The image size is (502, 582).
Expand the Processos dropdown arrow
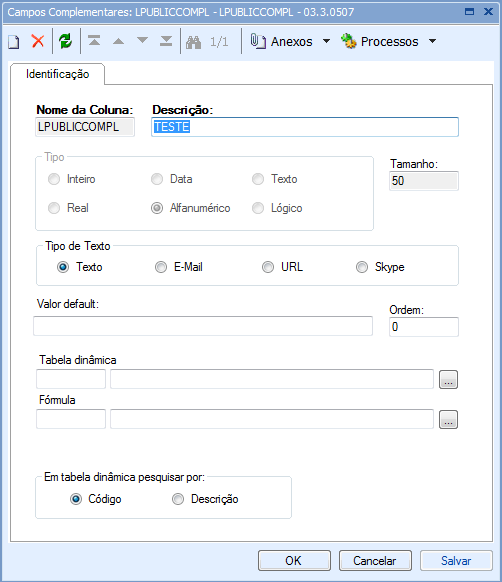(432, 41)
